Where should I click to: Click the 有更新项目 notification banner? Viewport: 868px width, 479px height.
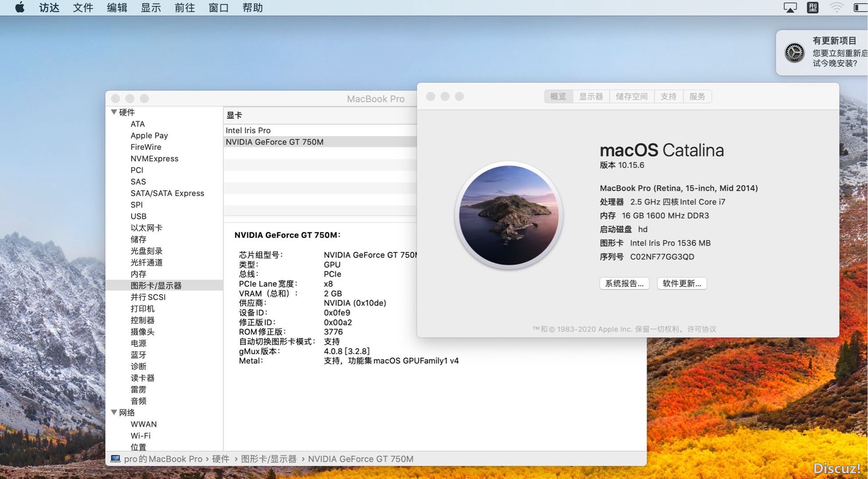tap(822, 52)
